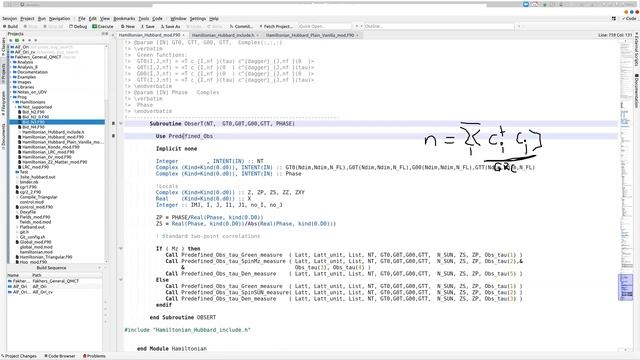Open the Project Changes bottom panel

click(19, 356)
